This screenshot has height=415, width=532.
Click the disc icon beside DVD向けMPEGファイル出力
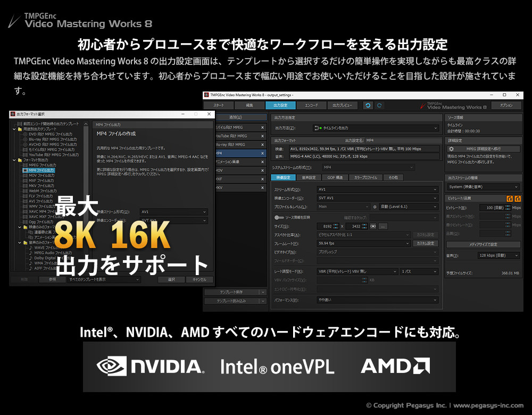pyautogui.click(x=25, y=134)
